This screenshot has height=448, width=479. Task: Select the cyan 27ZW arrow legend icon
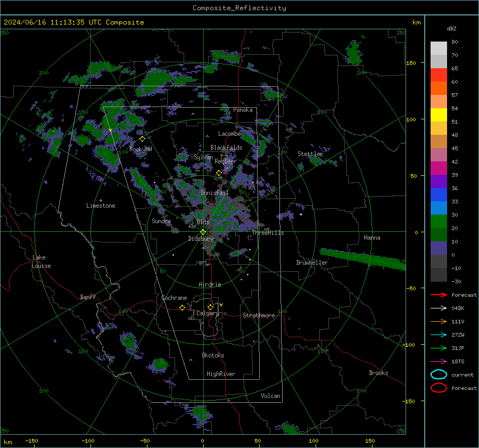(439, 335)
